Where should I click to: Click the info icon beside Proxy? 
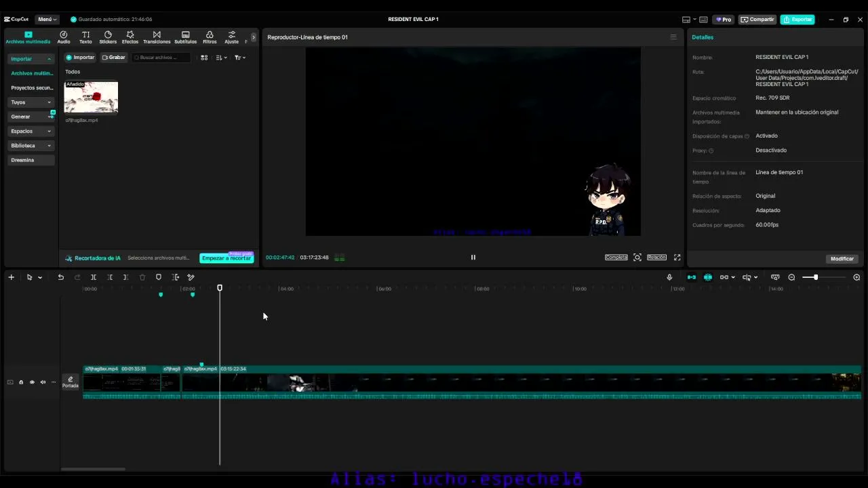click(711, 150)
